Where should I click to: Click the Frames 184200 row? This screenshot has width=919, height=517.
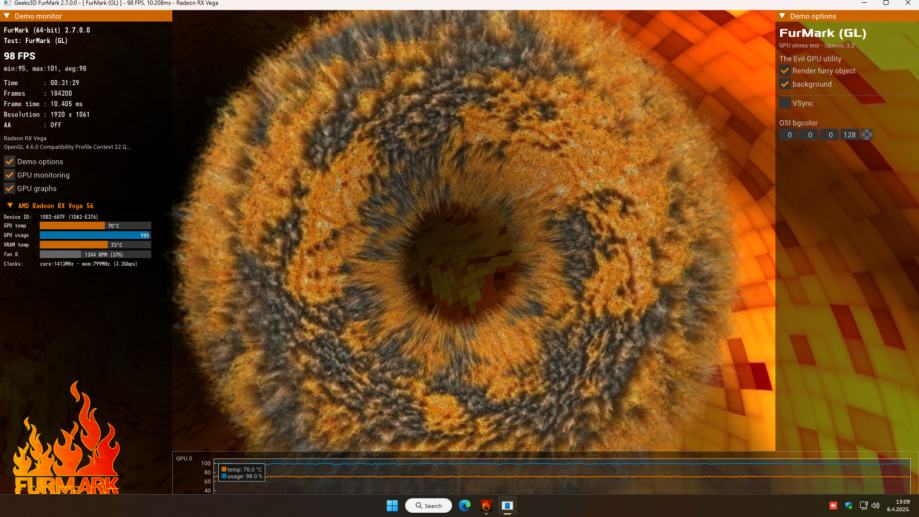coord(38,93)
